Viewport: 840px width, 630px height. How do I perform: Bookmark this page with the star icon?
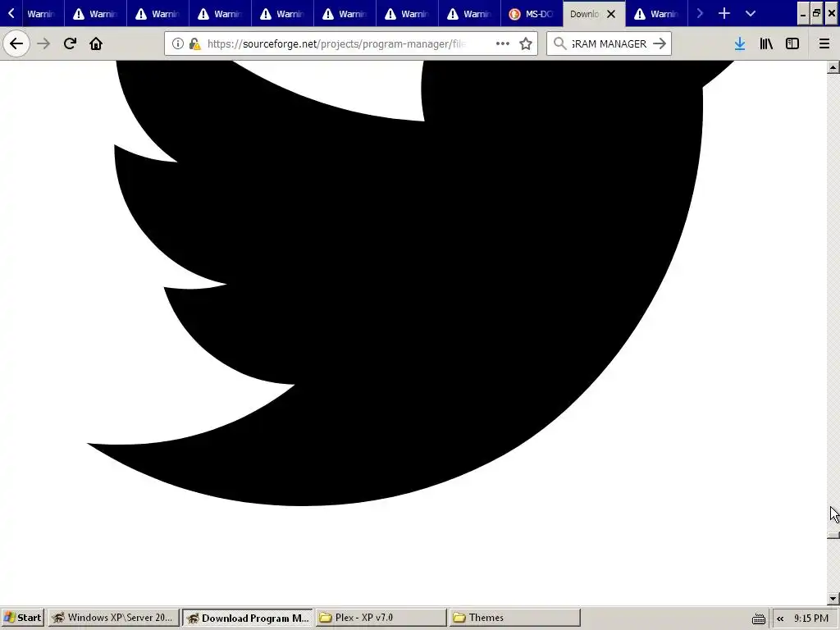pos(526,43)
